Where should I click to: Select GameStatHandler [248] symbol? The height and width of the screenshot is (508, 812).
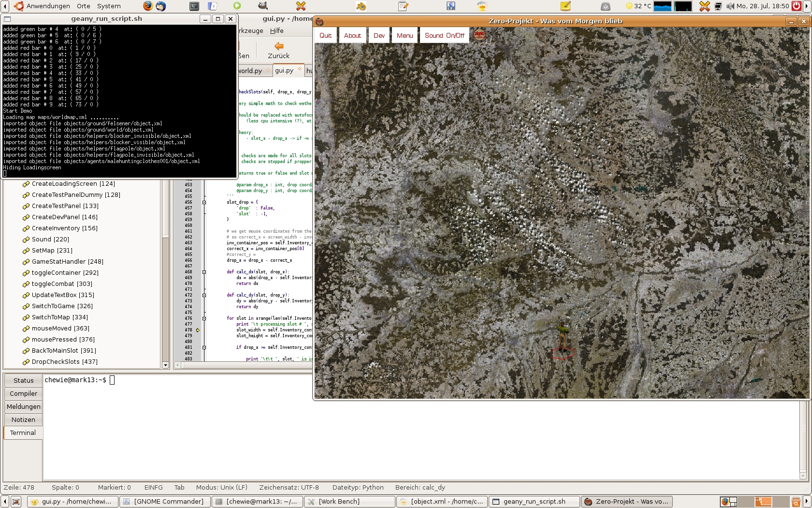pos(67,262)
